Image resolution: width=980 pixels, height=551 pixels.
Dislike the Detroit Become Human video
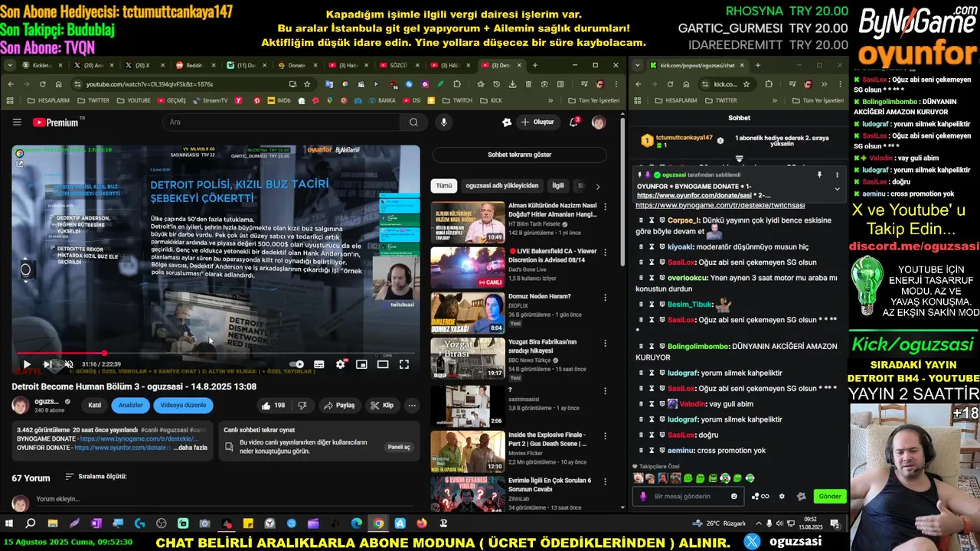[303, 405]
